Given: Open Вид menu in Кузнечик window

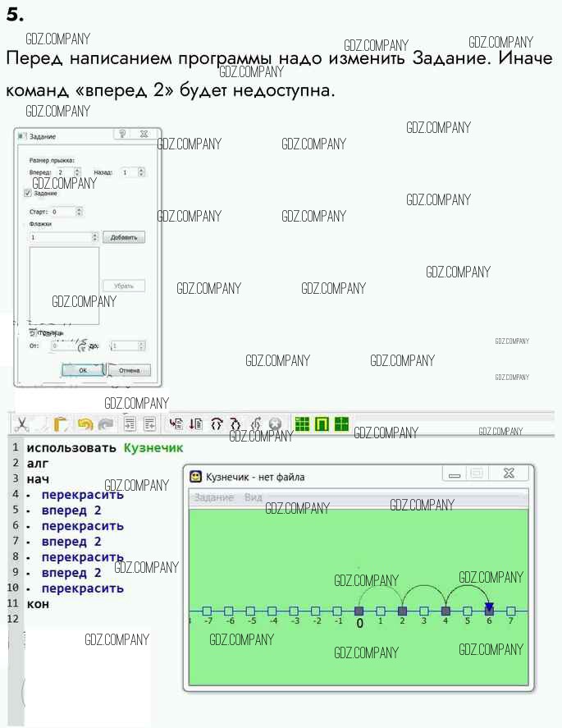Looking at the screenshot, I should click(253, 497).
